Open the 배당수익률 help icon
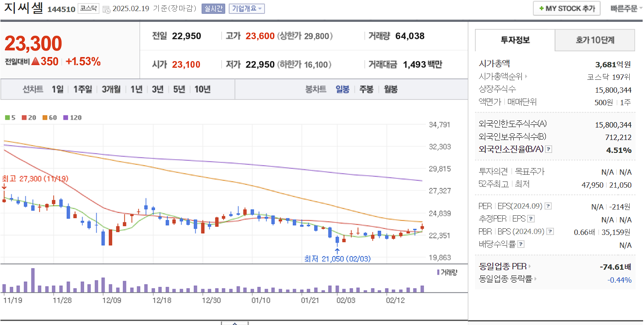 click(521, 243)
